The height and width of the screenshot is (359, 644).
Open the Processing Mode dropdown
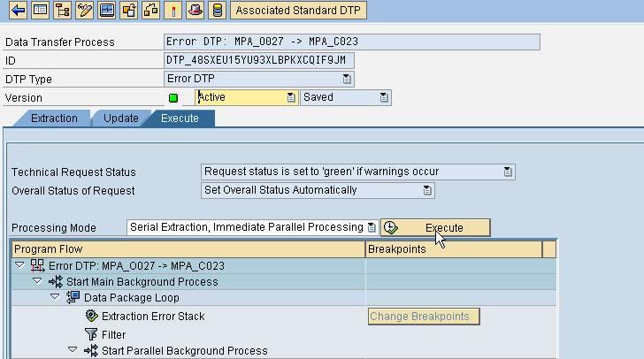pos(372,227)
